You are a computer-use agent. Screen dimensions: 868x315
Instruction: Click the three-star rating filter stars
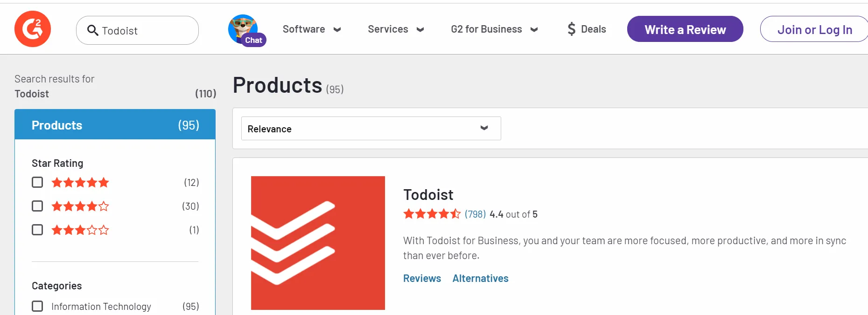[x=80, y=230]
